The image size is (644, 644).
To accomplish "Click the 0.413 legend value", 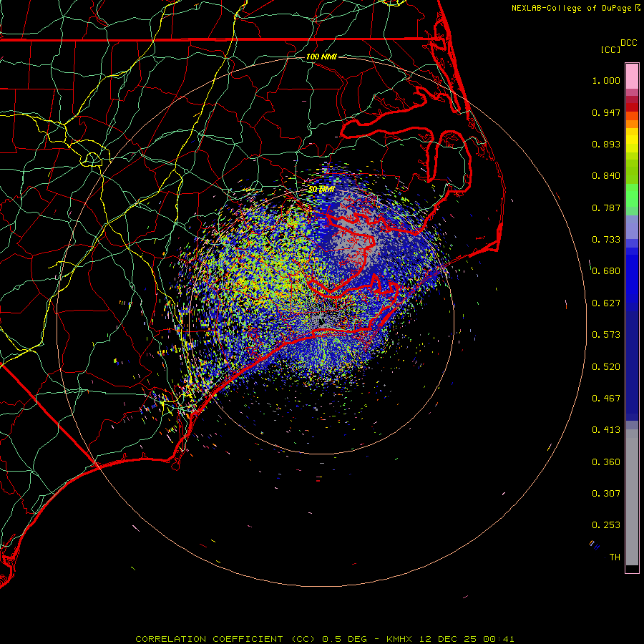I will [x=606, y=430].
